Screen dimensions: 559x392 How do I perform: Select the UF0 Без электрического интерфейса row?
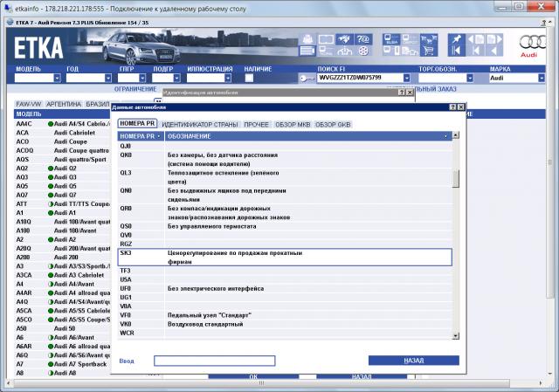(285, 288)
